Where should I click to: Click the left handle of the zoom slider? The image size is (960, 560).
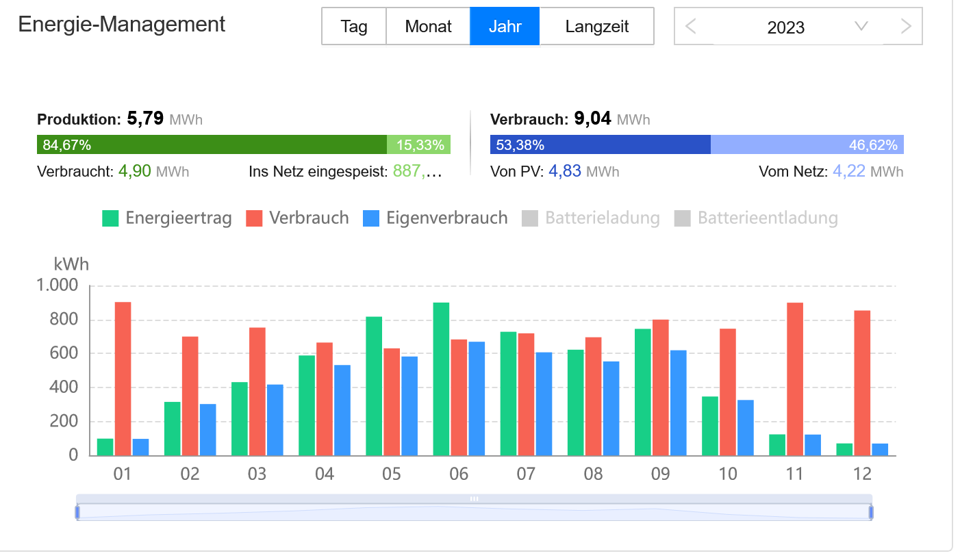[77, 512]
